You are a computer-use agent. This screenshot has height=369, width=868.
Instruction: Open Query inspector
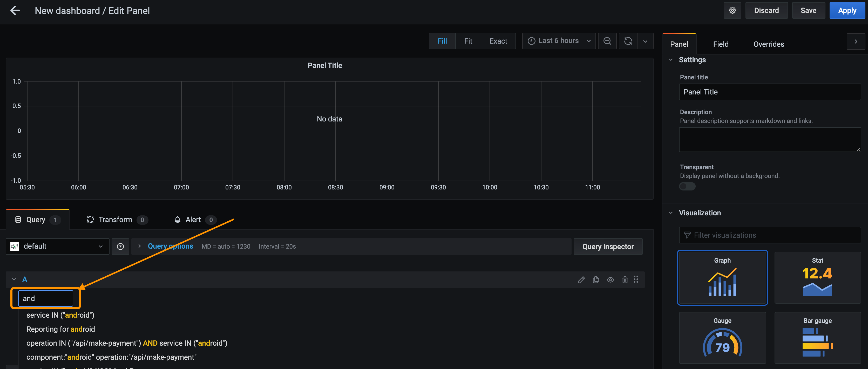pyautogui.click(x=608, y=247)
